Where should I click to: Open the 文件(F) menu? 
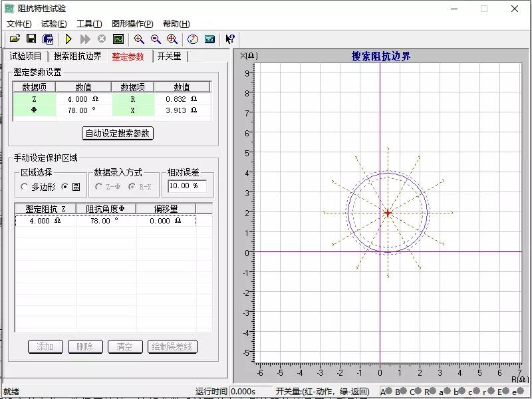[x=19, y=24]
